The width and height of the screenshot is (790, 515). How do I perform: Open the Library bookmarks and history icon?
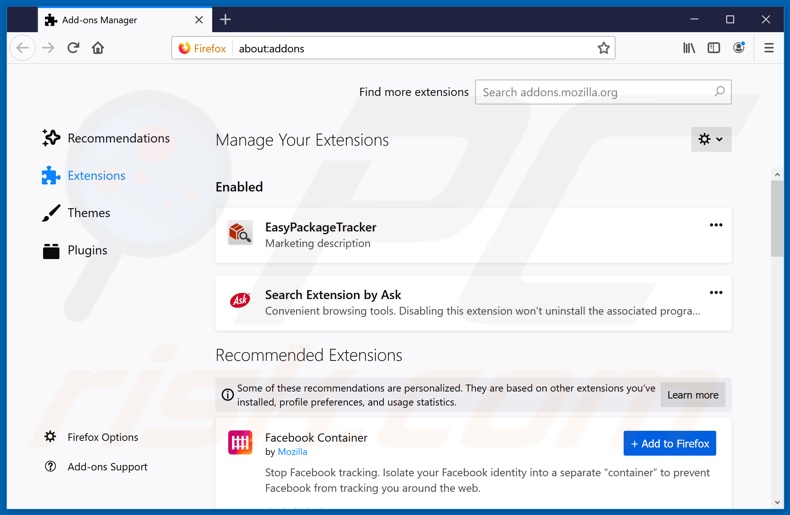[689, 48]
